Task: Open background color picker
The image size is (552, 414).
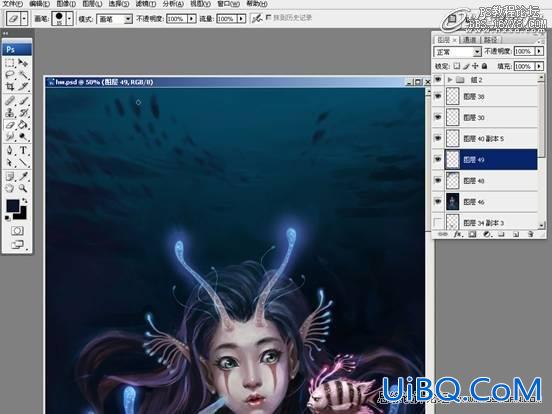Action: [22, 214]
